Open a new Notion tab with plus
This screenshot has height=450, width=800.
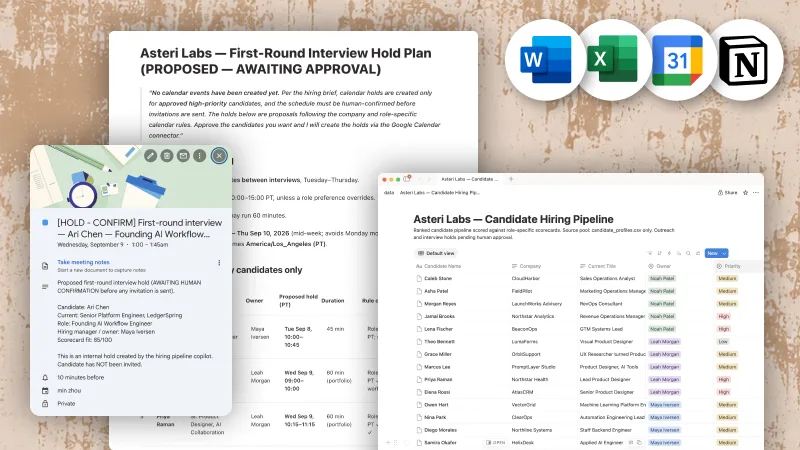[511, 179]
